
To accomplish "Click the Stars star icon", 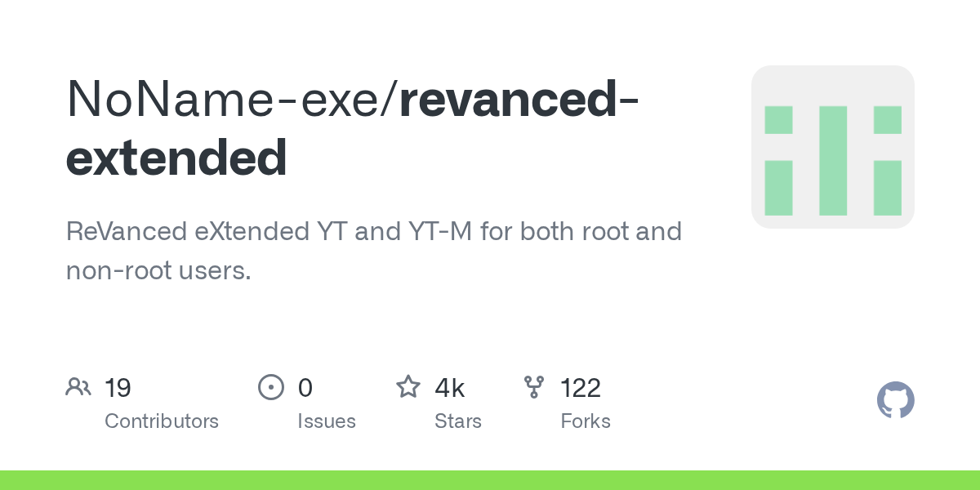I will pyautogui.click(x=408, y=387).
